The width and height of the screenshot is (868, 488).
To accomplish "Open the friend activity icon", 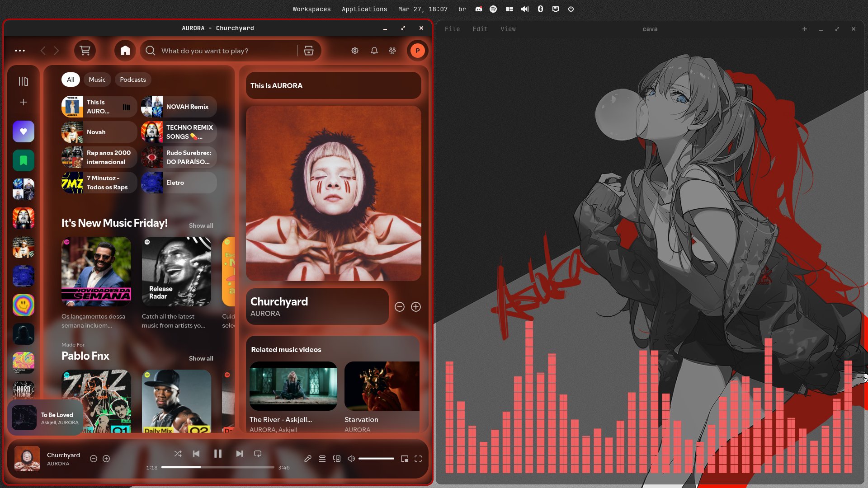I will click(x=392, y=51).
